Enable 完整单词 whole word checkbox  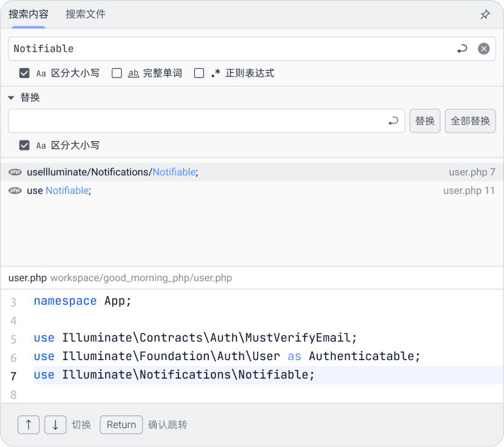117,73
